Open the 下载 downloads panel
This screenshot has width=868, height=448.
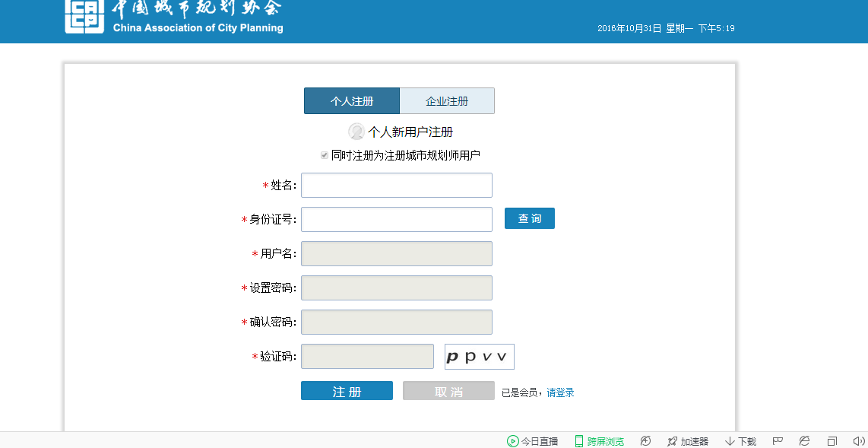[x=740, y=441]
